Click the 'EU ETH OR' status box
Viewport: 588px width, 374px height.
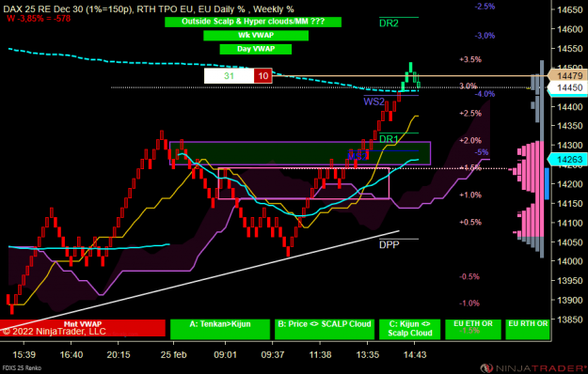coord(473,329)
